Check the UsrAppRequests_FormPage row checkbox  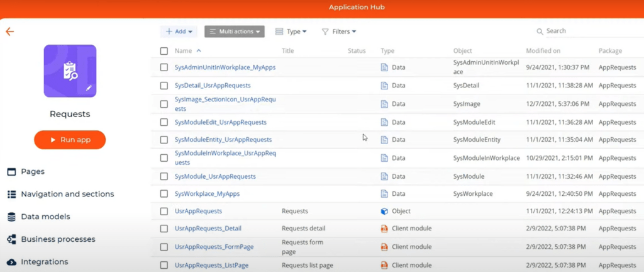(x=164, y=247)
